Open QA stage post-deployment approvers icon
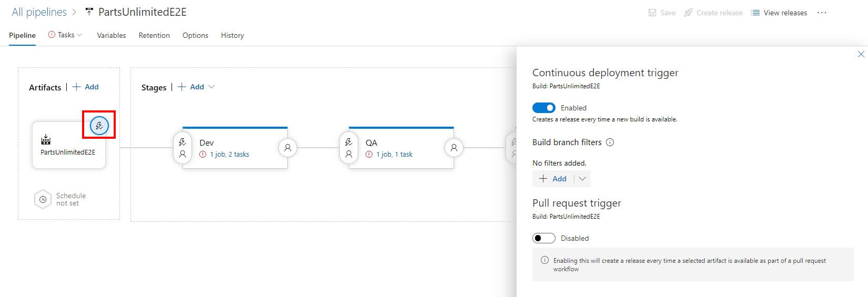 (x=454, y=148)
